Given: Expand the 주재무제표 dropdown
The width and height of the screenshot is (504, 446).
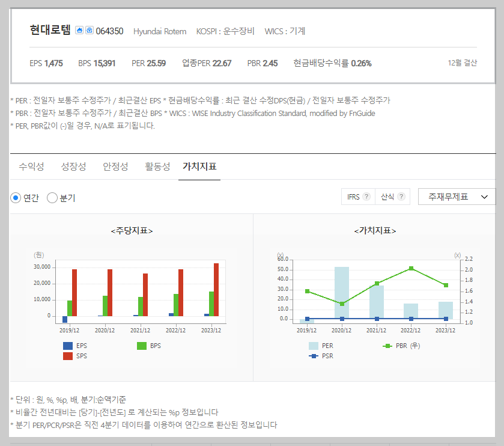Looking at the screenshot, I should [x=457, y=197].
